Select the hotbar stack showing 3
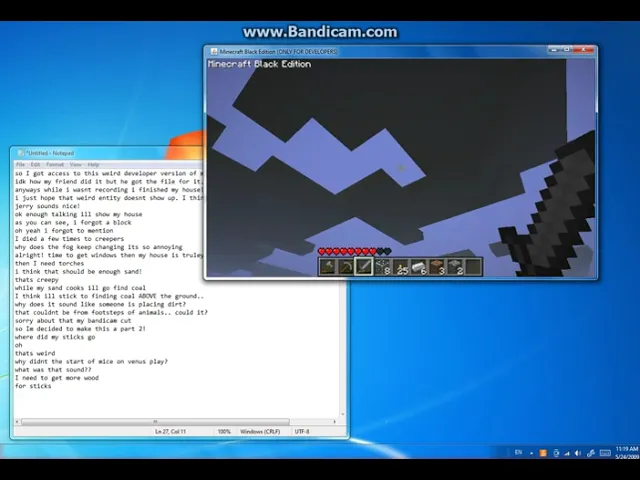This screenshot has height=480, width=640. coord(437,266)
